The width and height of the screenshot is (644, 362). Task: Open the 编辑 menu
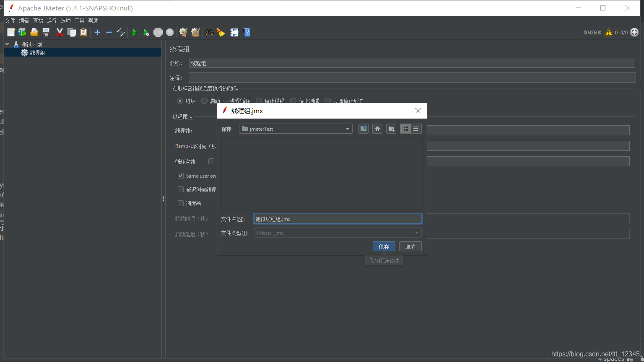(x=24, y=21)
